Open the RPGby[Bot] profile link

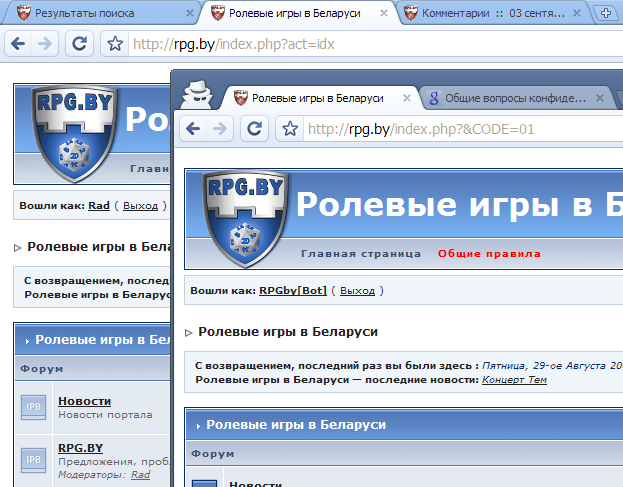(293, 291)
